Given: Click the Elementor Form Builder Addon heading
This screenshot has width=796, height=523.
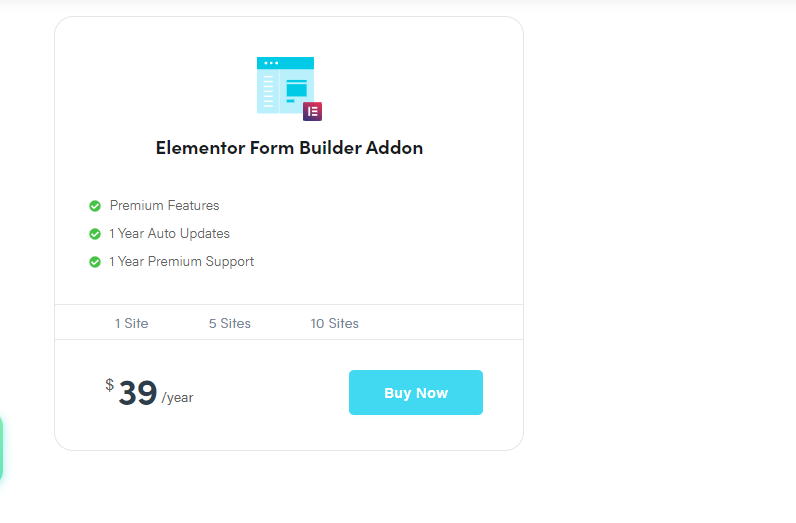Looking at the screenshot, I should (x=289, y=148).
